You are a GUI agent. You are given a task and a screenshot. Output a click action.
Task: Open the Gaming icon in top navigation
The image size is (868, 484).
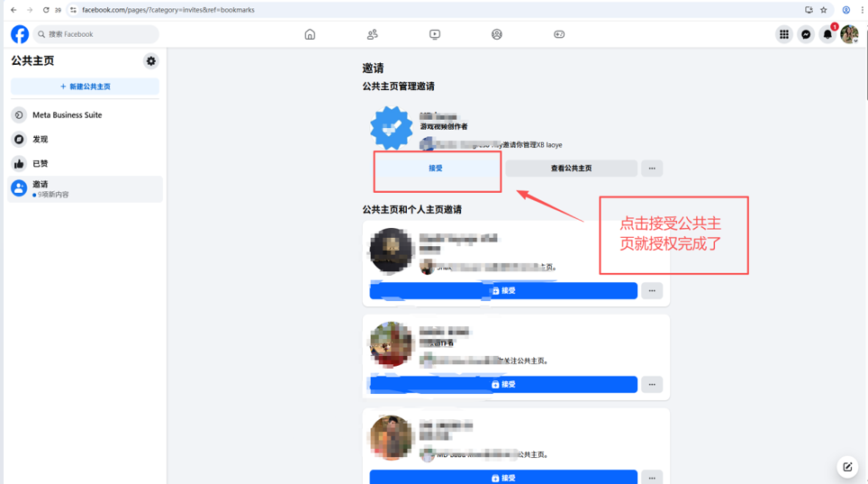559,34
